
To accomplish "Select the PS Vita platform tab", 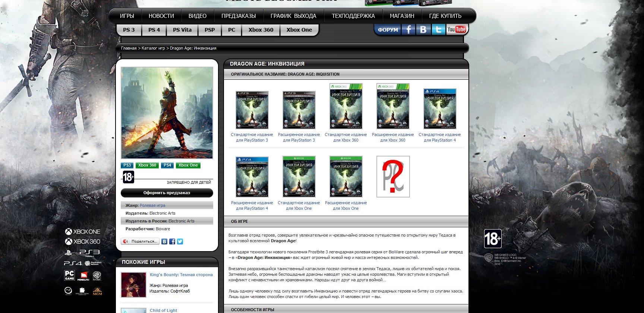I will (182, 30).
